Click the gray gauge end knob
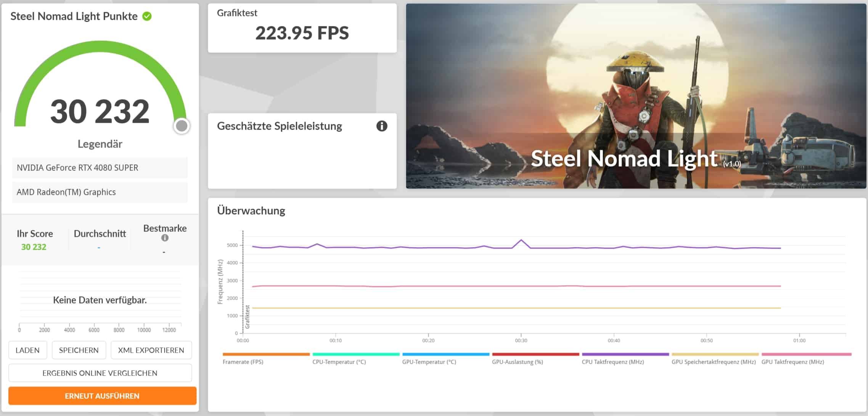Screen dimensions: 868x416 182,126
